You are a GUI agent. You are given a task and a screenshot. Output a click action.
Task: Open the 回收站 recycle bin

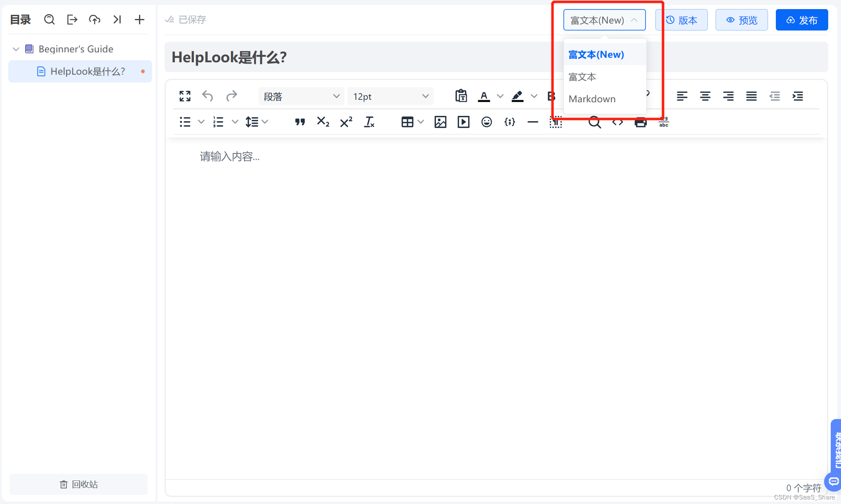78,484
